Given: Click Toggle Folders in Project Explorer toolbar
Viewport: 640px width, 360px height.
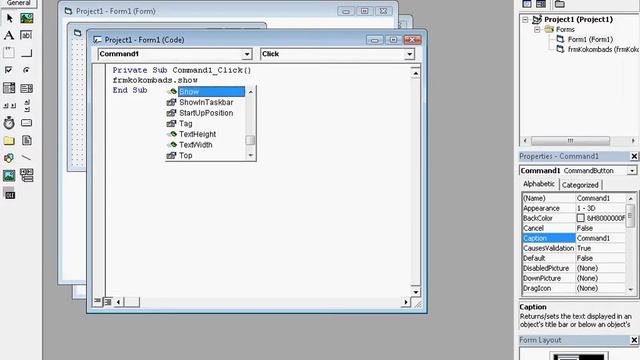Looking at the screenshot, I should [x=560, y=4].
